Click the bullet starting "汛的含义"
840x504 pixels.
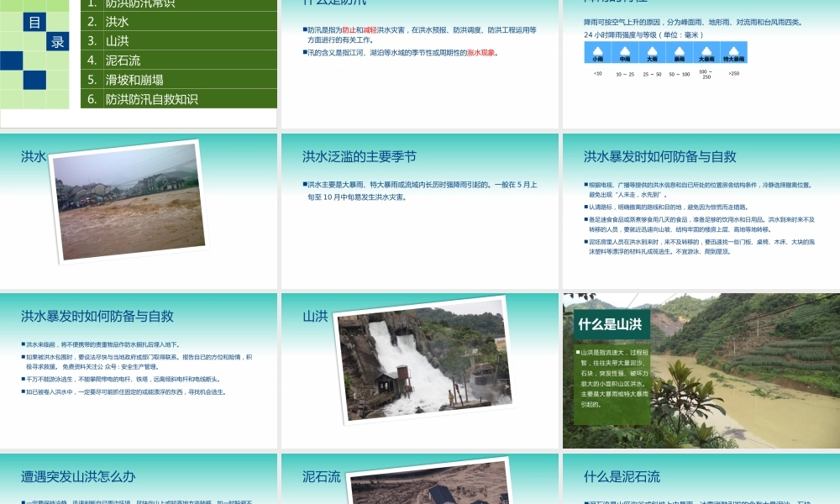pyautogui.click(x=401, y=52)
